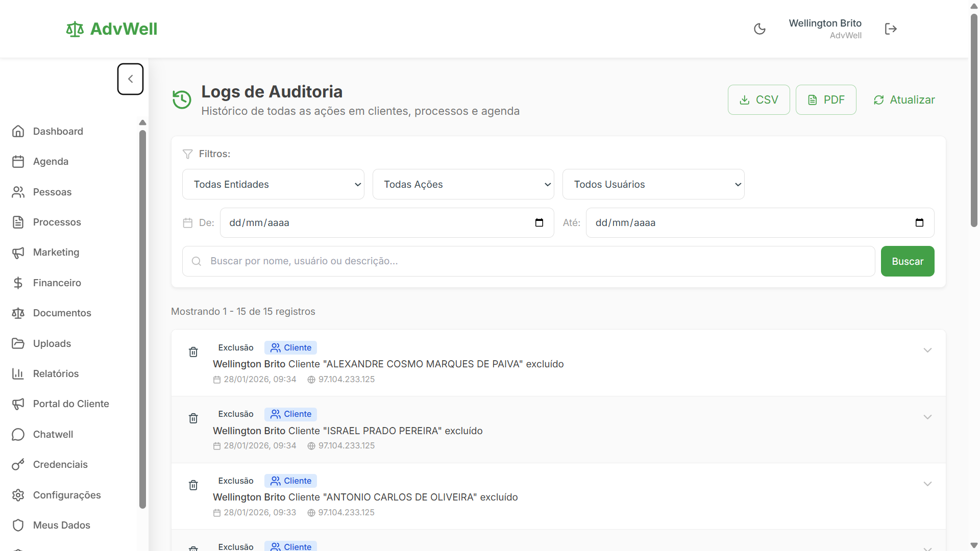Open the Todas Entidades dropdown
The width and height of the screenshot is (980, 551).
pos(273,184)
